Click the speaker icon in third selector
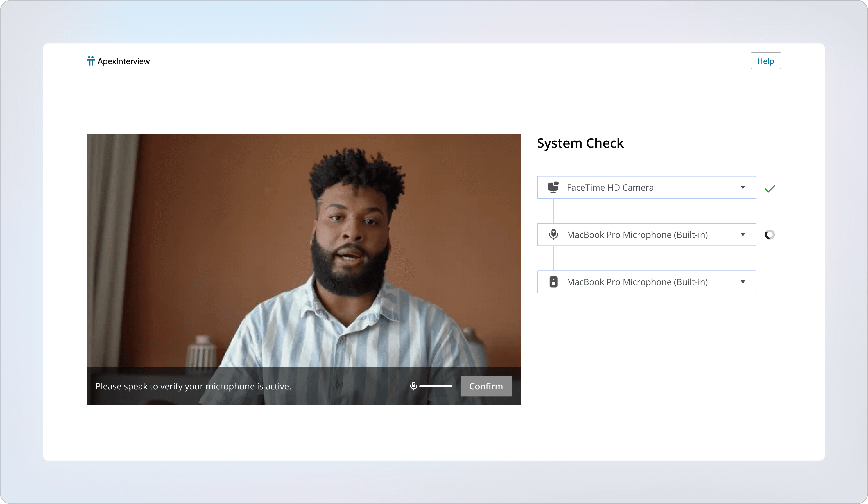The height and width of the screenshot is (504, 868). pyautogui.click(x=553, y=282)
